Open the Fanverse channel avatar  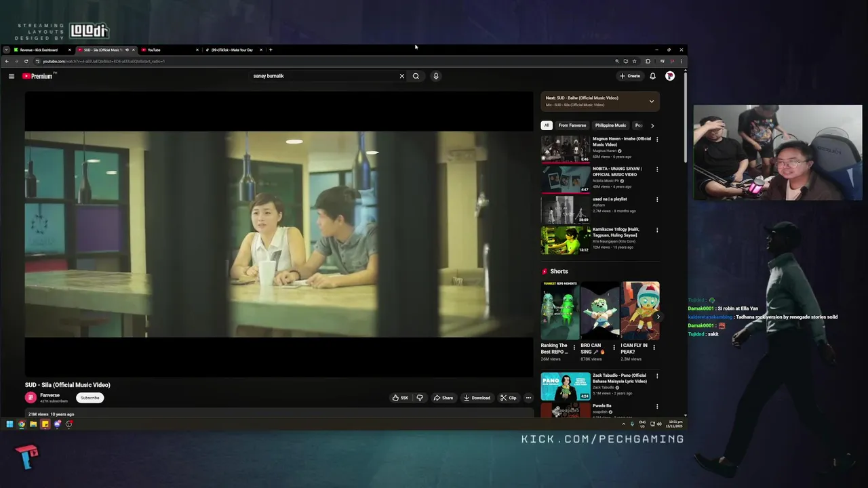(31, 398)
